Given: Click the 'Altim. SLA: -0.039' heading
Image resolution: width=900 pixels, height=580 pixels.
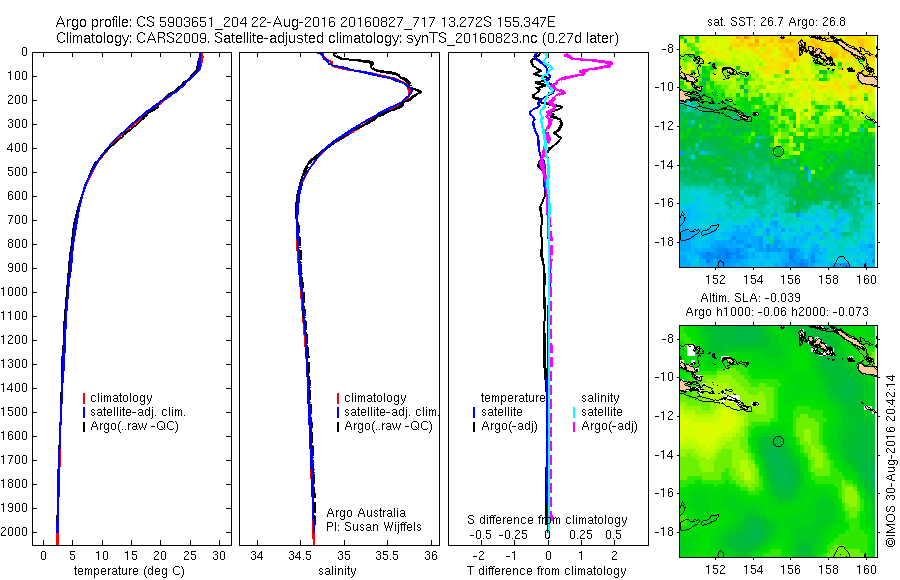Looking at the screenshot, I should point(750,297).
